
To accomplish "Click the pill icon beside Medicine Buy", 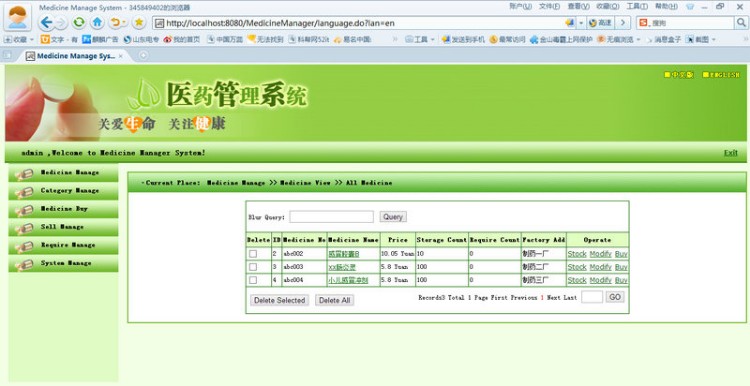I will click(x=24, y=210).
